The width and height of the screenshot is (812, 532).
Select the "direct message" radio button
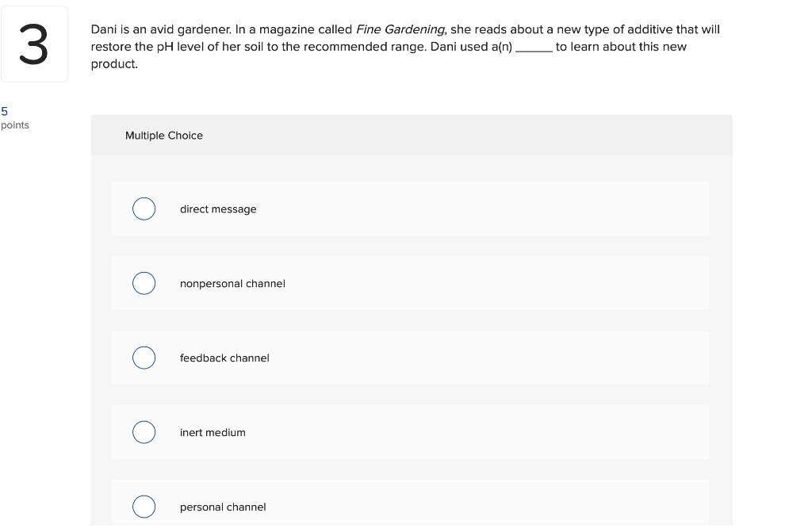click(144, 209)
